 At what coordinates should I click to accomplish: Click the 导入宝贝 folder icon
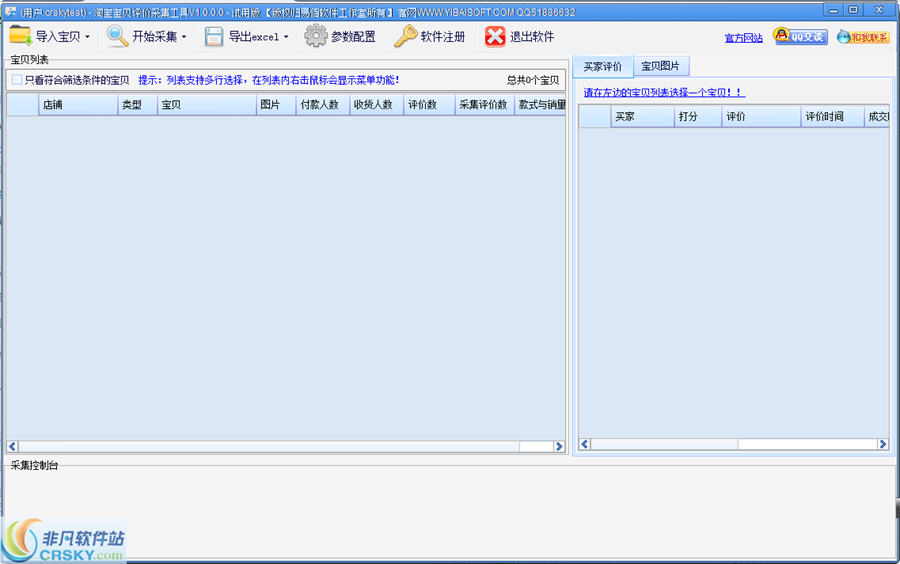click(x=20, y=36)
